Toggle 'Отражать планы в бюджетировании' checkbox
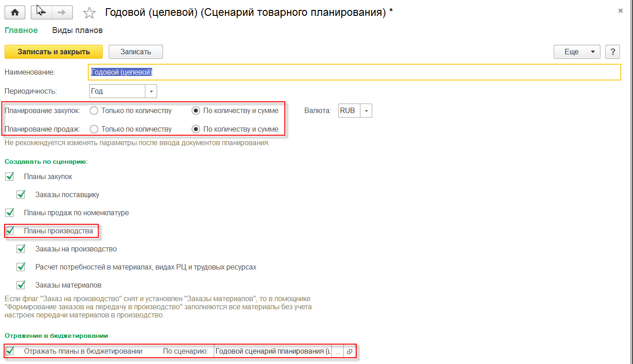 coord(9,351)
